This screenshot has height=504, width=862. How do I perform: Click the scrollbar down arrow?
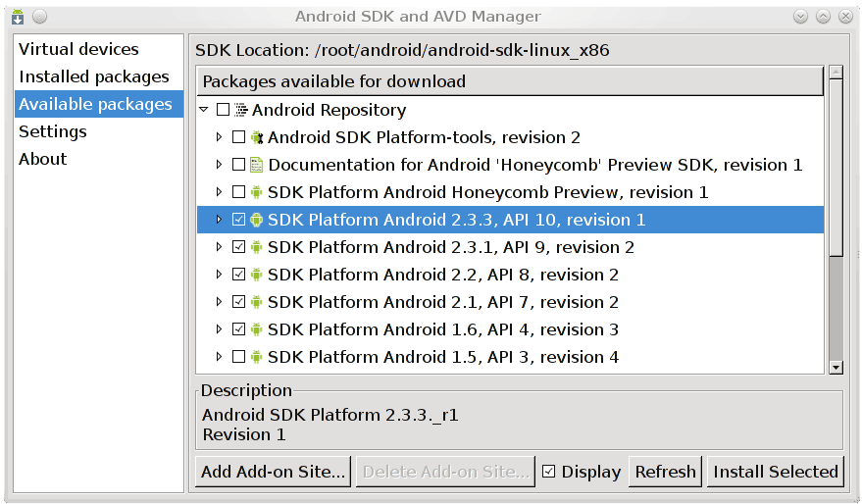(837, 368)
